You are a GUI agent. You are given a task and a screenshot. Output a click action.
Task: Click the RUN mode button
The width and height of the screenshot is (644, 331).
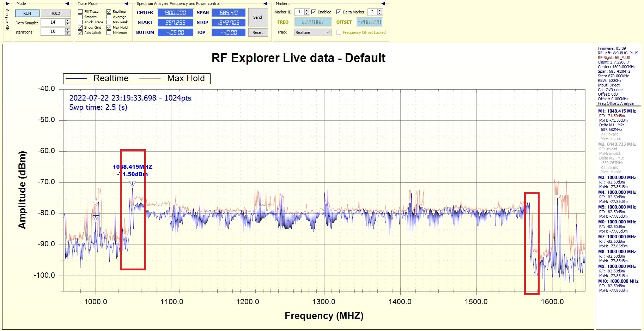[27, 13]
